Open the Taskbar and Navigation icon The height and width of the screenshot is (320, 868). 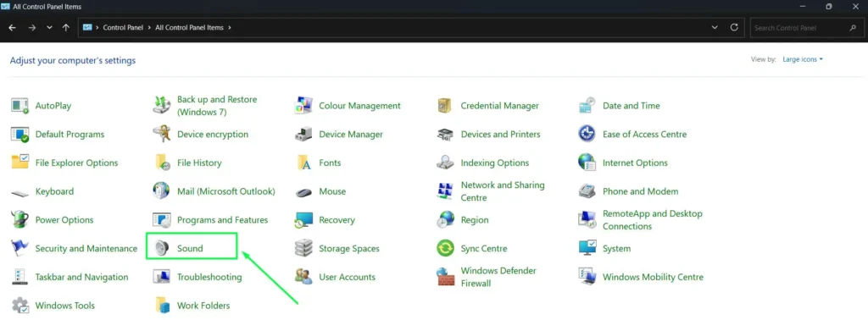tap(20, 277)
